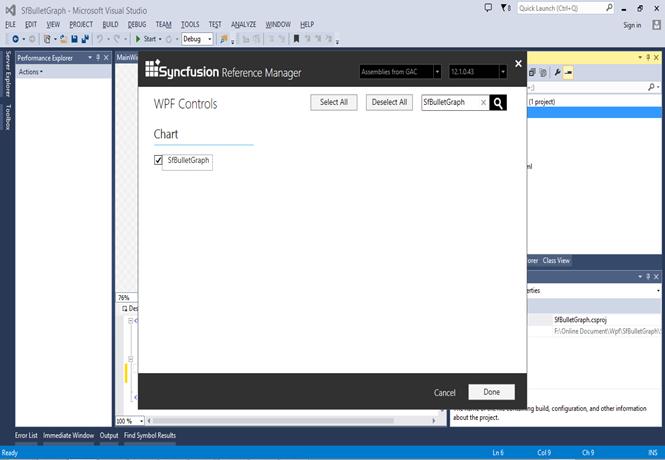Click the Navigate Backward toolbar icon
This screenshot has width=665, height=460.
point(15,39)
